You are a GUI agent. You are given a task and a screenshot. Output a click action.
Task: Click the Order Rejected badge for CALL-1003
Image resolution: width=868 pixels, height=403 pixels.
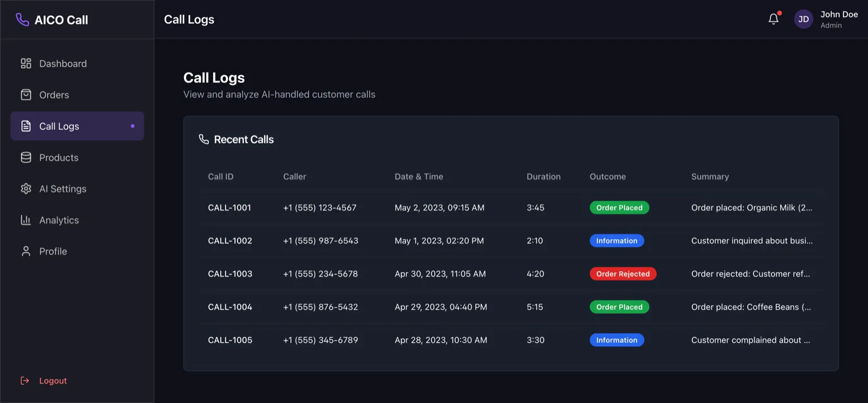coord(623,274)
